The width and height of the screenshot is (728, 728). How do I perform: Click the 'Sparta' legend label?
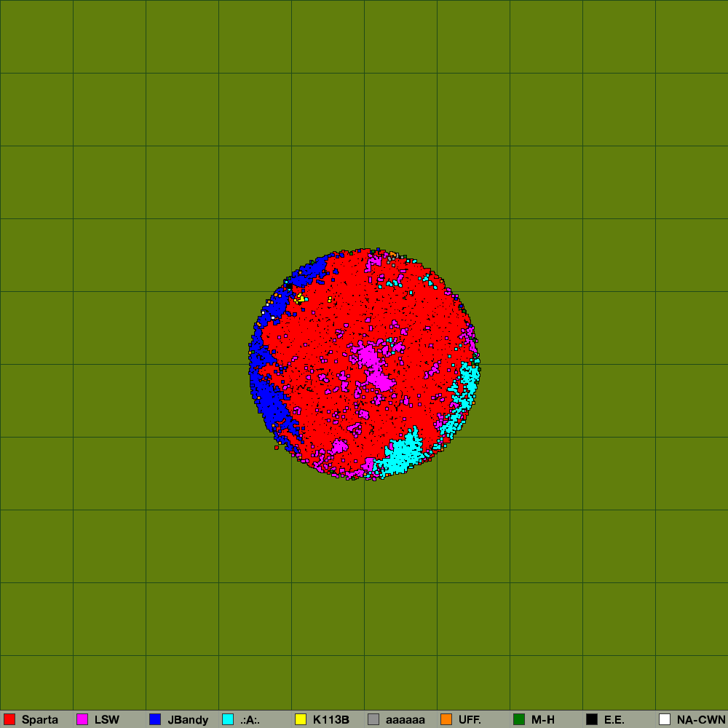40,720
